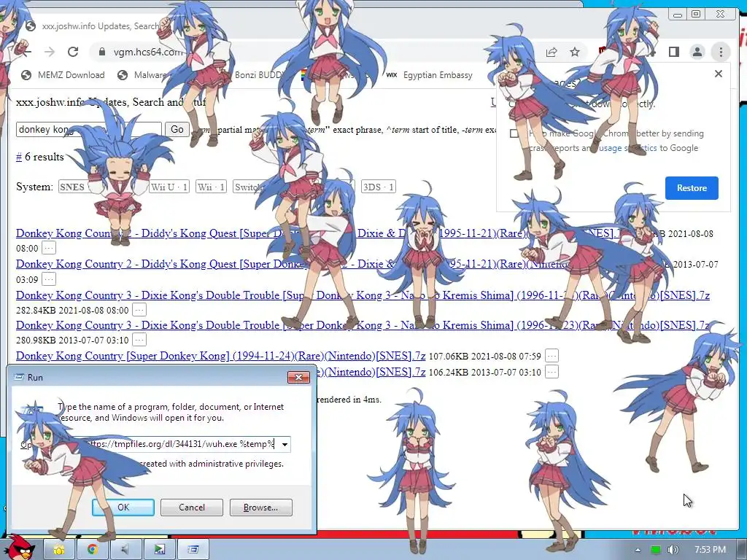Click the blue Restore button

[692, 187]
